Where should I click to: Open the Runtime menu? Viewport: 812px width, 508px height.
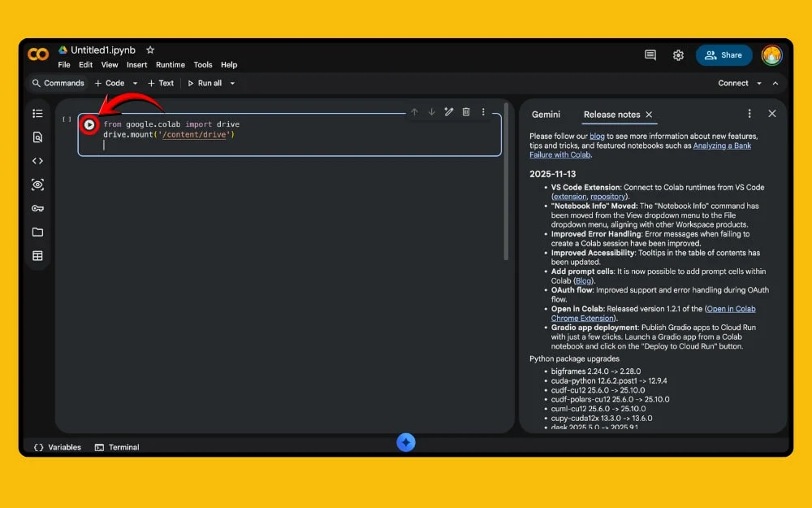pos(171,65)
